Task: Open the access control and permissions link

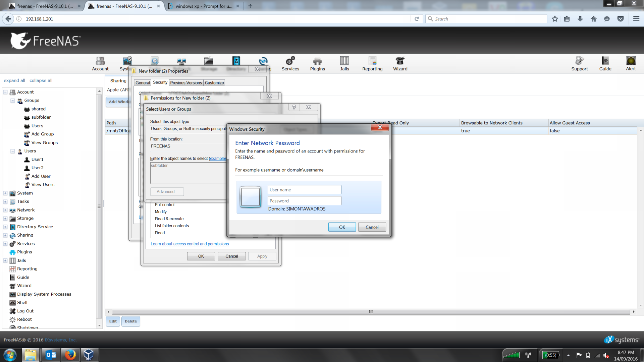Action: (x=190, y=244)
